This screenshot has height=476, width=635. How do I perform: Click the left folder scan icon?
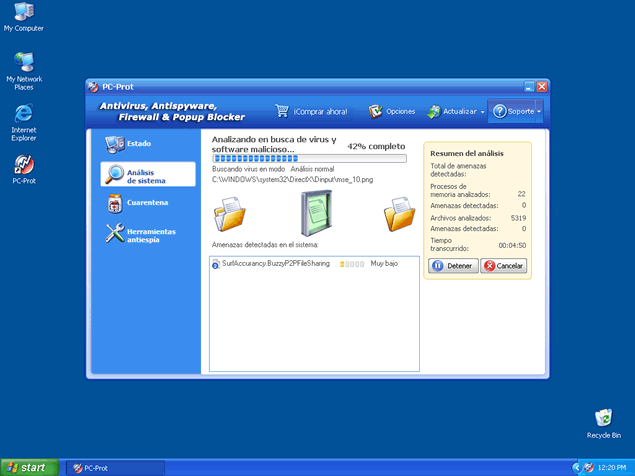pyautogui.click(x=229, y=214)
